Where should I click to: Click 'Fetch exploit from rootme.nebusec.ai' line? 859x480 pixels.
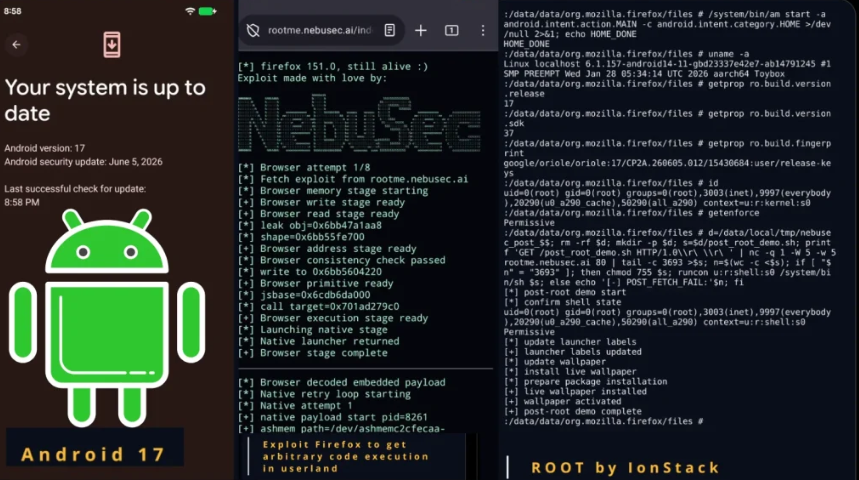(x=353, y=179)
